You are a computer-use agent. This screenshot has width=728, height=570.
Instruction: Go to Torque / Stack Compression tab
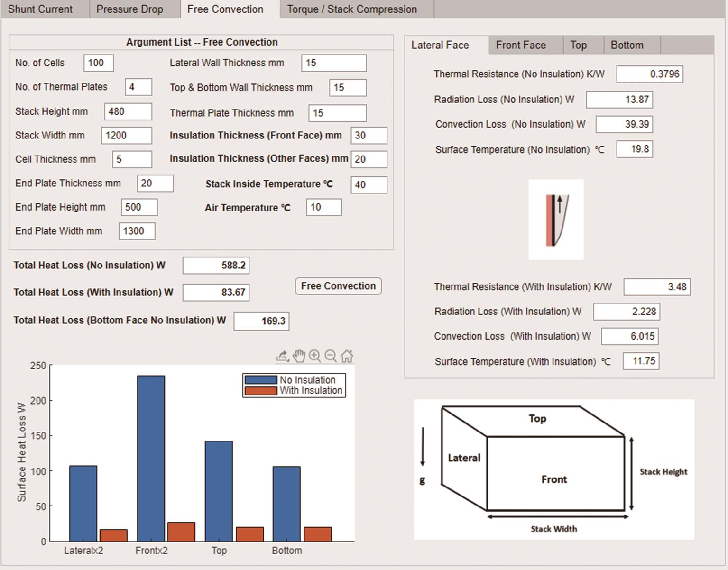(352, 9)
